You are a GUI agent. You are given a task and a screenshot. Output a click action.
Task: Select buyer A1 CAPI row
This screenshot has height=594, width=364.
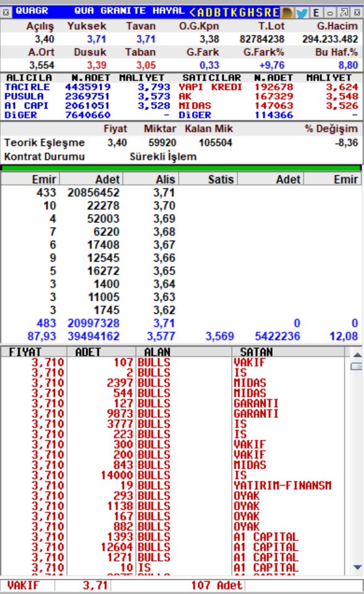(88, 106)
